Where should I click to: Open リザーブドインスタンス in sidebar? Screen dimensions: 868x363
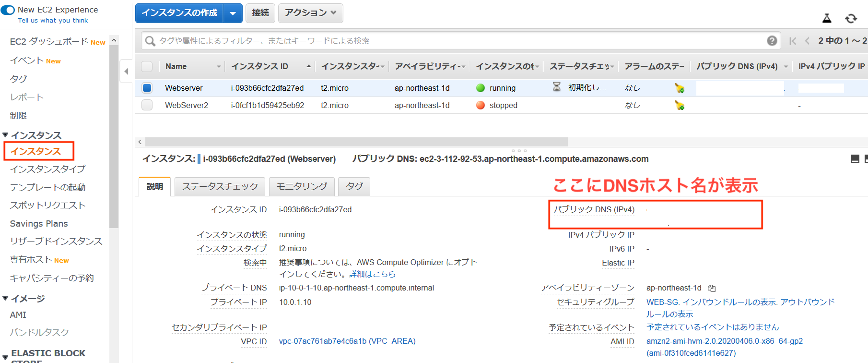[x=56, y=241]
